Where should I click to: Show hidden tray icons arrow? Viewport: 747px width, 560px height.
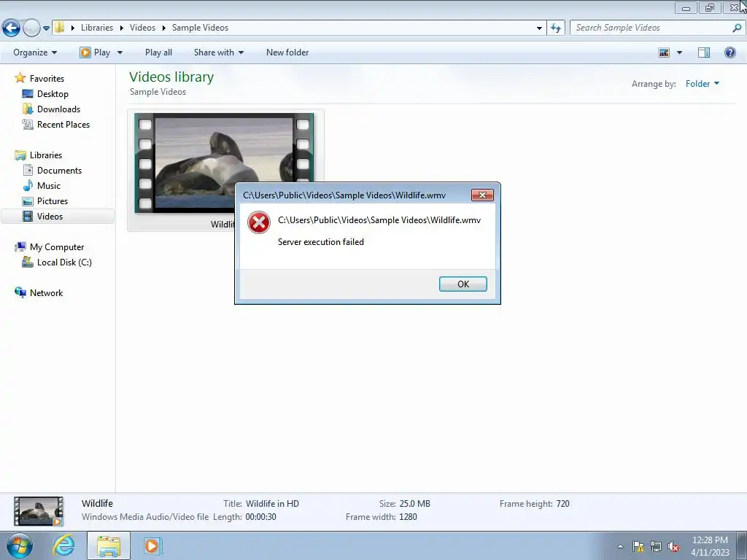(x=620, y=546)
